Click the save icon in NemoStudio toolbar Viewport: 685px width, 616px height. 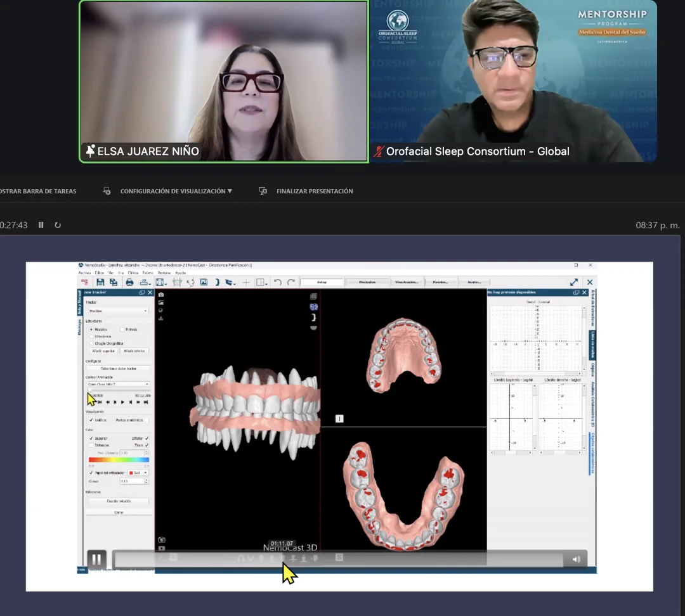tap(100, 282)
